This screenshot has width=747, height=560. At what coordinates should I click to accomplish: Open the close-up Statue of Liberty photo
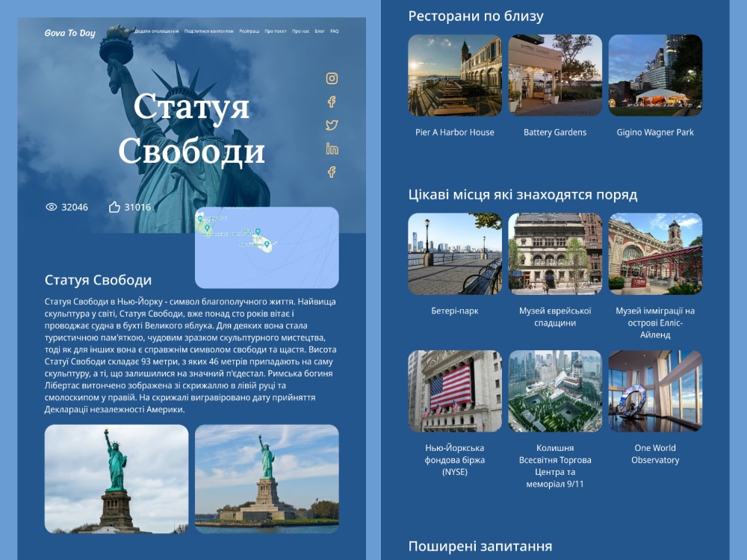pos(117,479)
